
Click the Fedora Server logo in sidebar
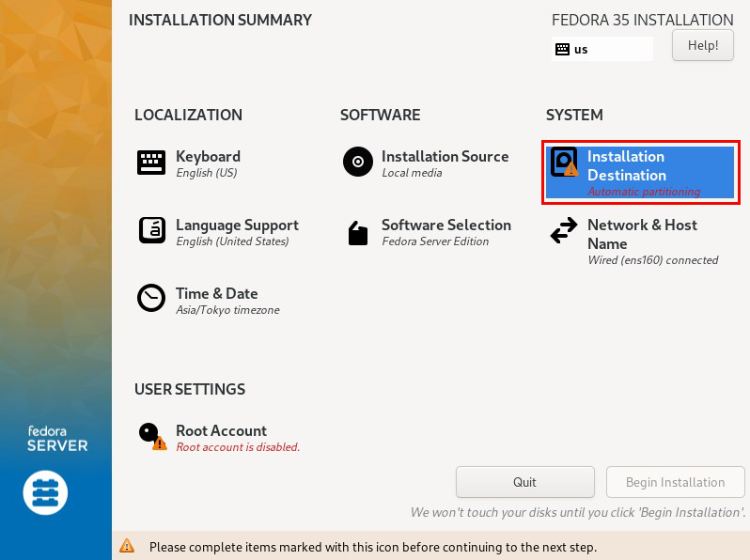click(45, 492)
